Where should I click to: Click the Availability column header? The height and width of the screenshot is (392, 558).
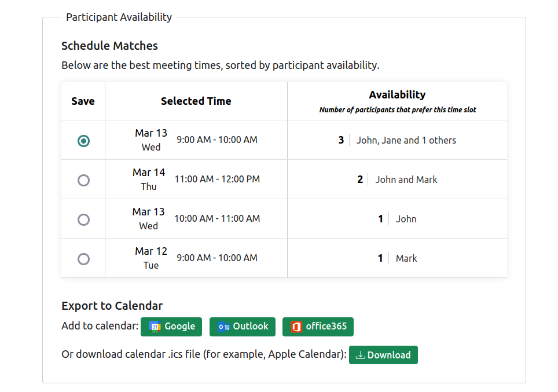(x=397, y=95)
